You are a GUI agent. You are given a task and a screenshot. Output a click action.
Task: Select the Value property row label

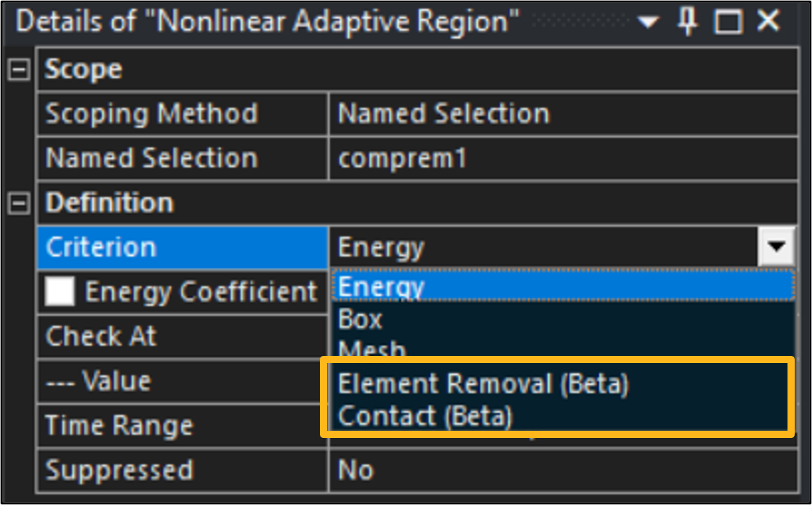[x=99, y=381]
